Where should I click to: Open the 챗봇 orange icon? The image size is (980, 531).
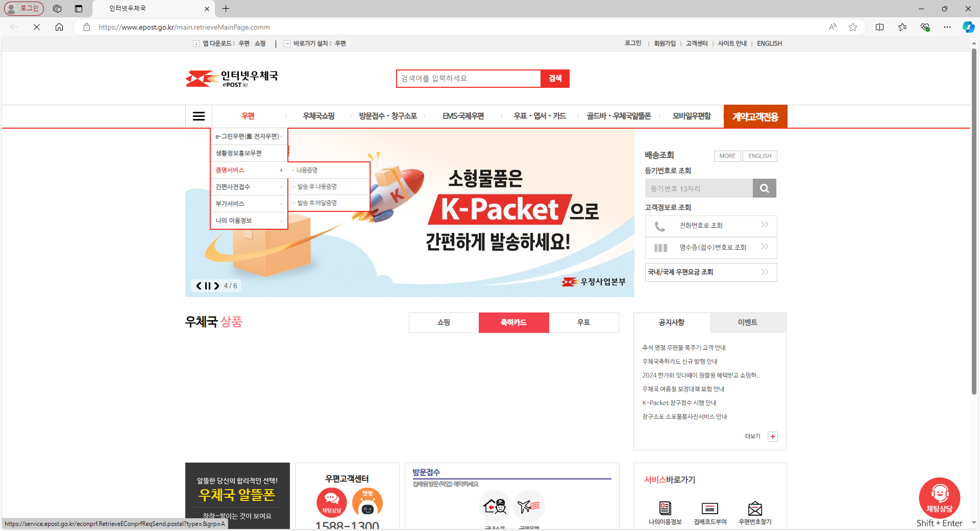click(x=367, y=502)
